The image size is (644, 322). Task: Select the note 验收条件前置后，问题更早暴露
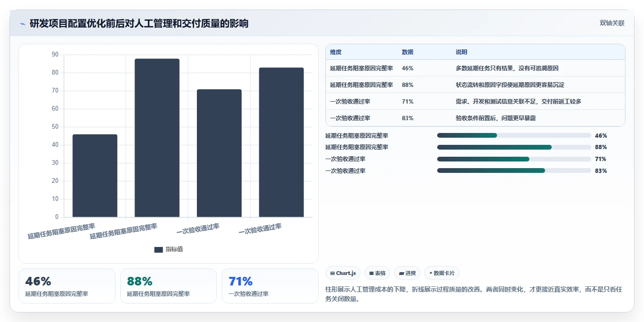[x=496, y=118]
